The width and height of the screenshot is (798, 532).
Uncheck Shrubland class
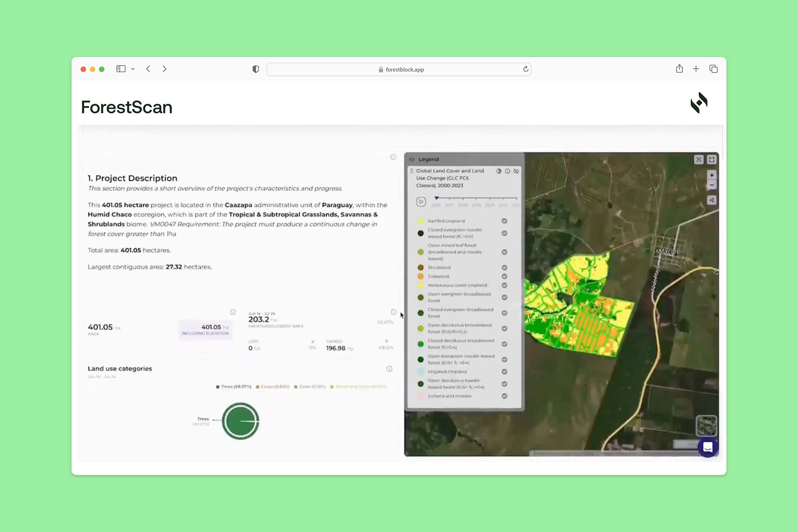(504, 267)
